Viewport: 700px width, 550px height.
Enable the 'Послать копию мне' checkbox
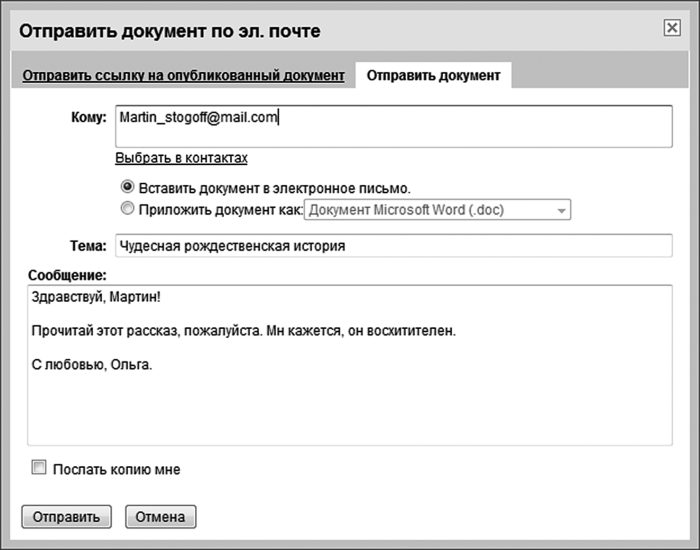[x=40, y=468]
